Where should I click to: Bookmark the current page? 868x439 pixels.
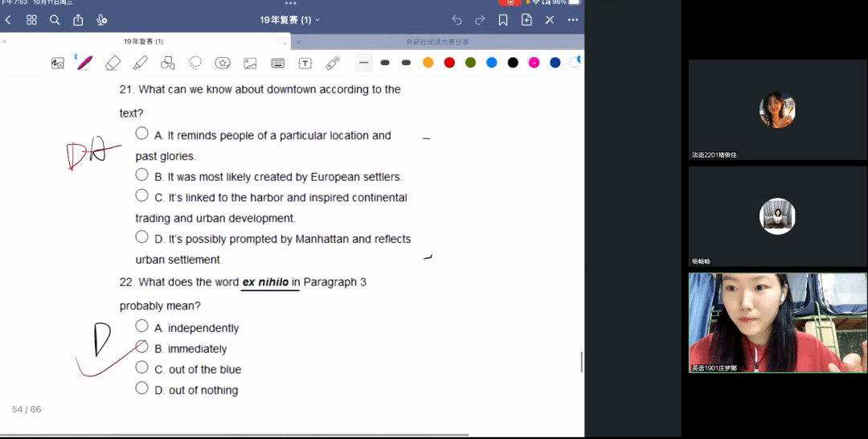click(x=503, y=20)
